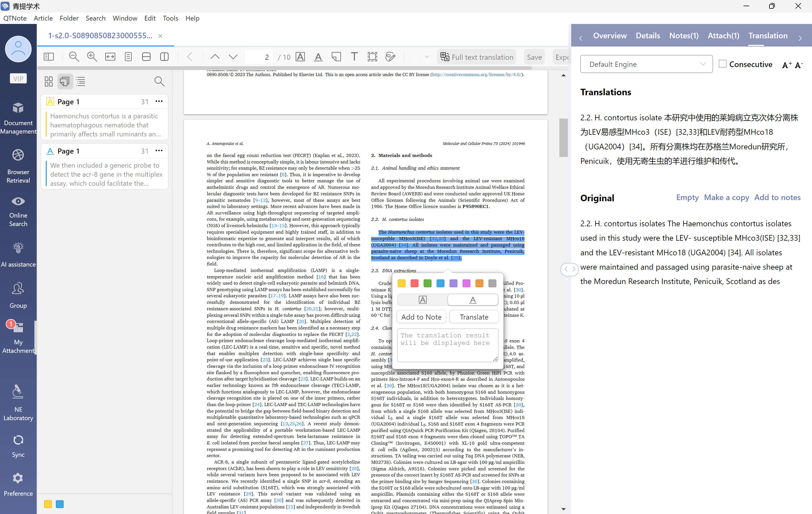Click Make a copy link
The height and width of the screenshot is (514, 812).
point(726,197)
